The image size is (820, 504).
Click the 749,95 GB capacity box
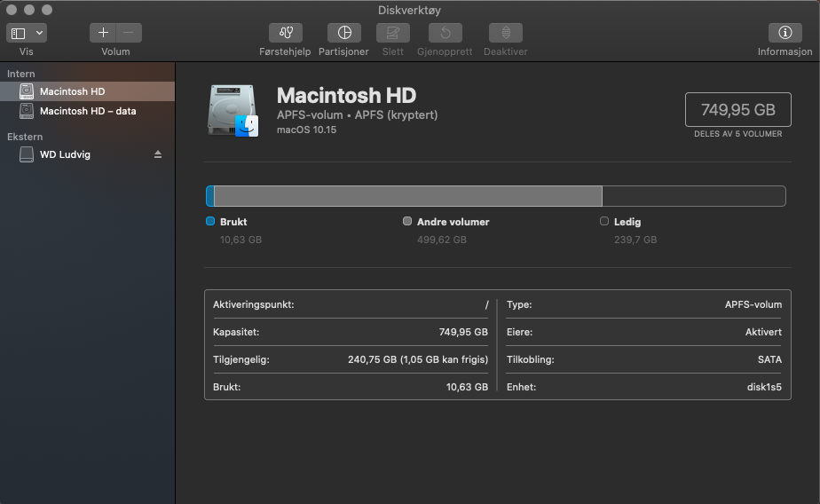(x=737, y=110)
